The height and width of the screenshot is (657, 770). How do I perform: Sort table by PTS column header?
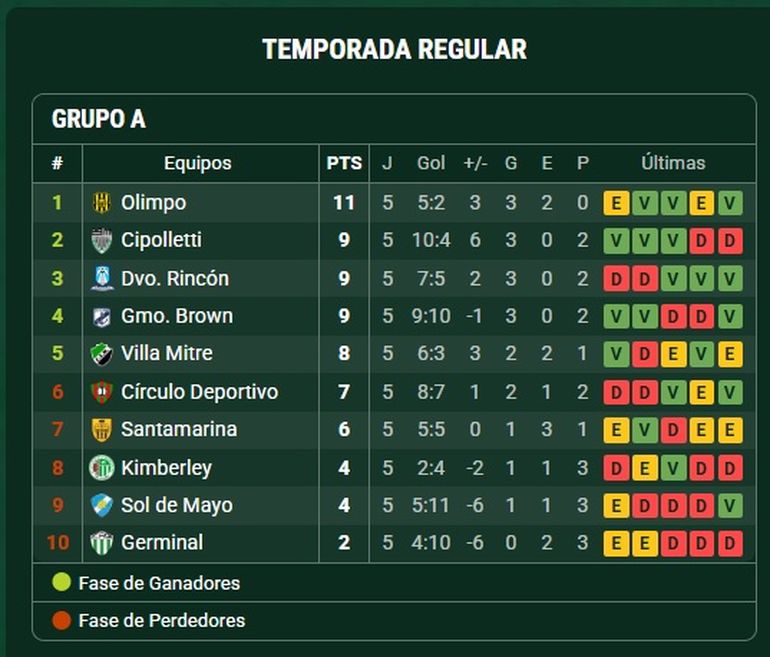point(344,163)
